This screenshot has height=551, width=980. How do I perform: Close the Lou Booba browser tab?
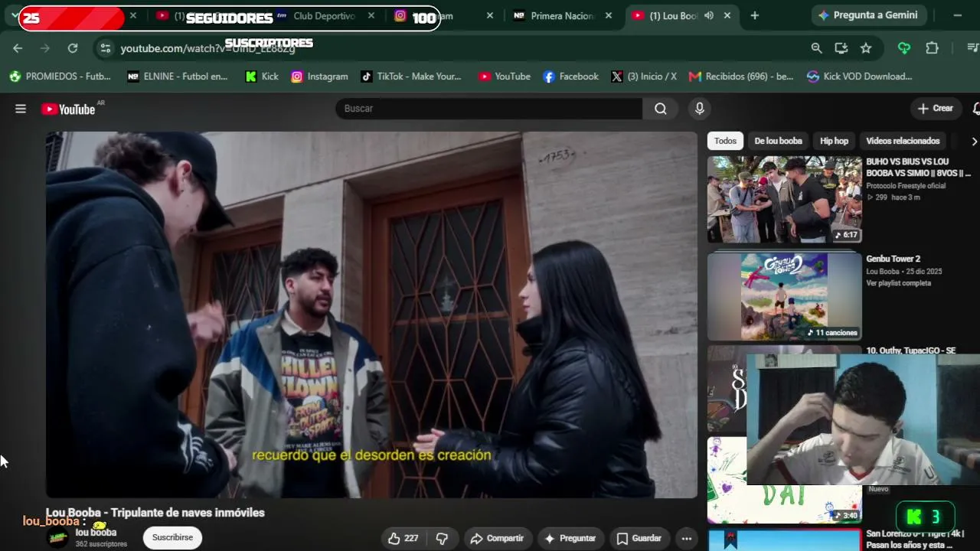click(x=727, y=15)
